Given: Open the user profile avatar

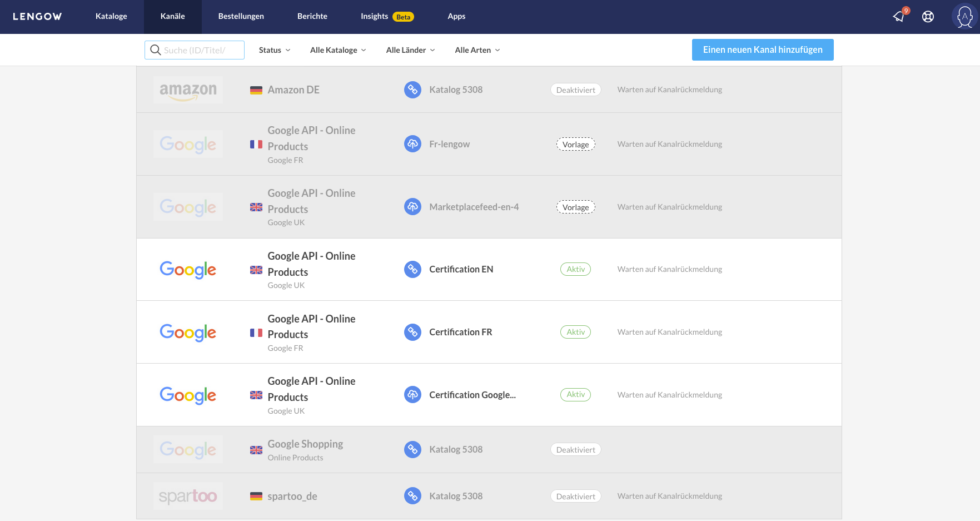Looking at the screenshot, I should 965,17.
